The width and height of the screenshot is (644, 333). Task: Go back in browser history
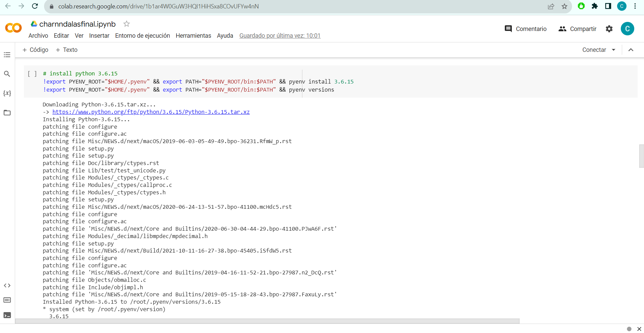[x=8, y=6]
